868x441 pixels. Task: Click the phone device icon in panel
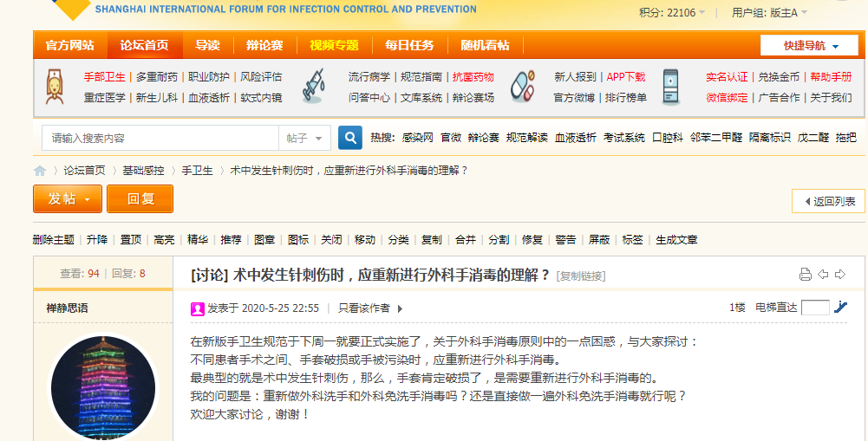tap(670, 88)
